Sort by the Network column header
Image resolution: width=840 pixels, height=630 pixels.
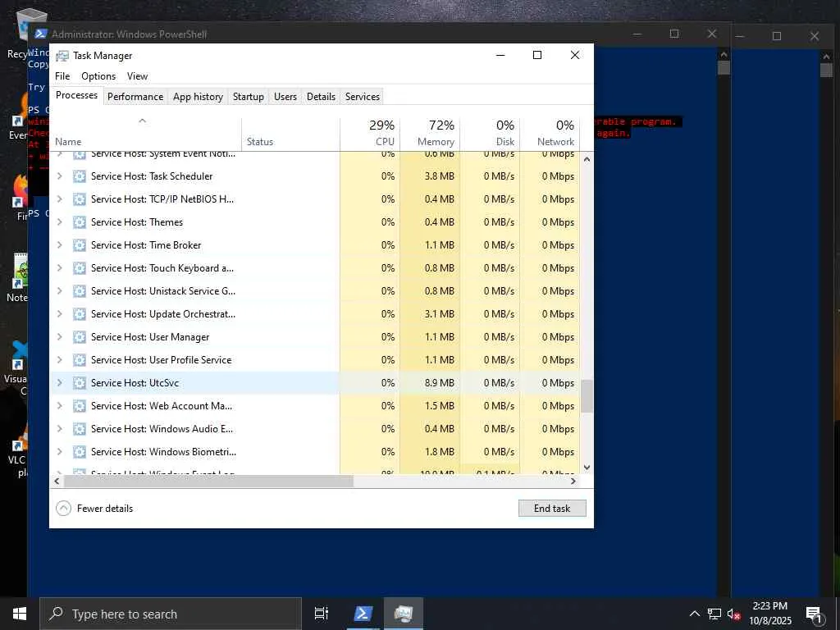(x=550, y=134)
